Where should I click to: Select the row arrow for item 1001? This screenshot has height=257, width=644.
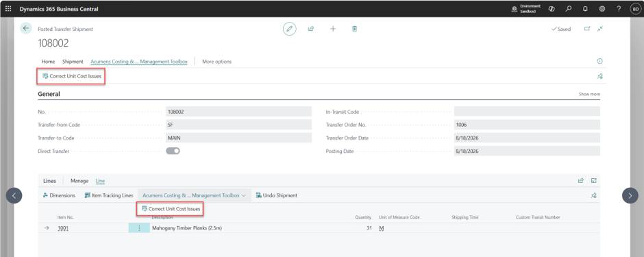click(47, 228)
